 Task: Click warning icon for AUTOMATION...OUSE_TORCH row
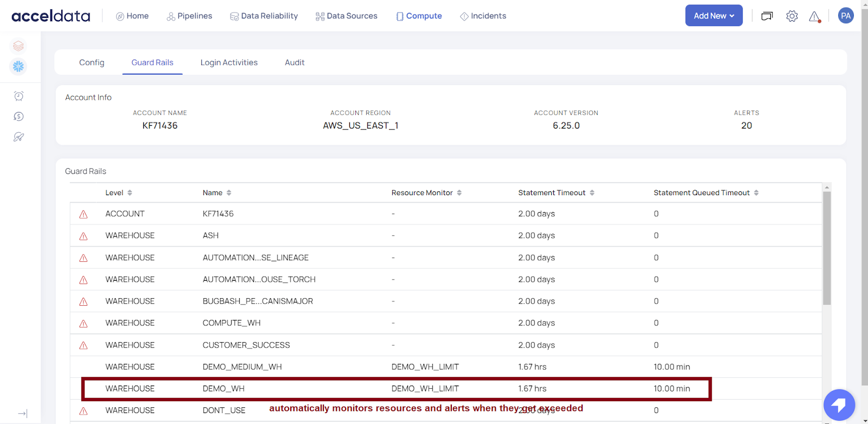coord(84,280)
